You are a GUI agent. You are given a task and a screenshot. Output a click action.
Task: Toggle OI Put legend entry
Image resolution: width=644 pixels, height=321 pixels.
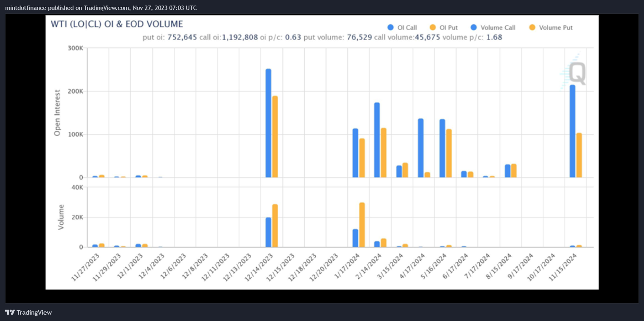[443, 27]
